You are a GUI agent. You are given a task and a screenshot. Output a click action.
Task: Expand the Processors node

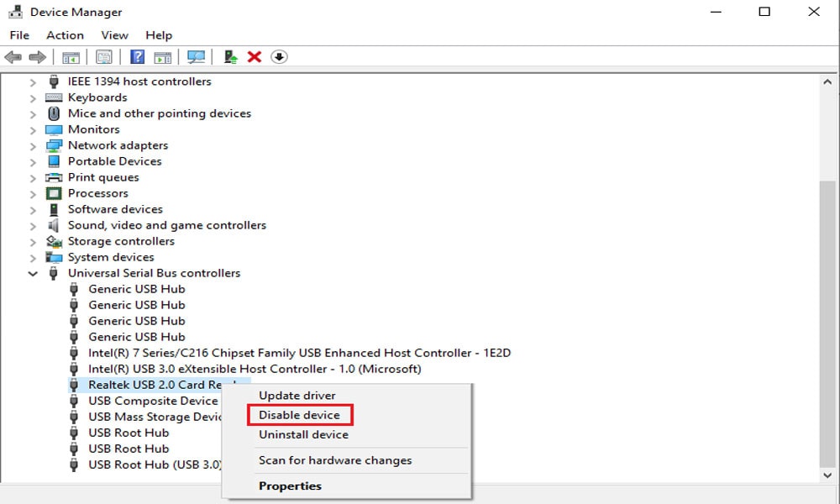click(x=33, y=194)
